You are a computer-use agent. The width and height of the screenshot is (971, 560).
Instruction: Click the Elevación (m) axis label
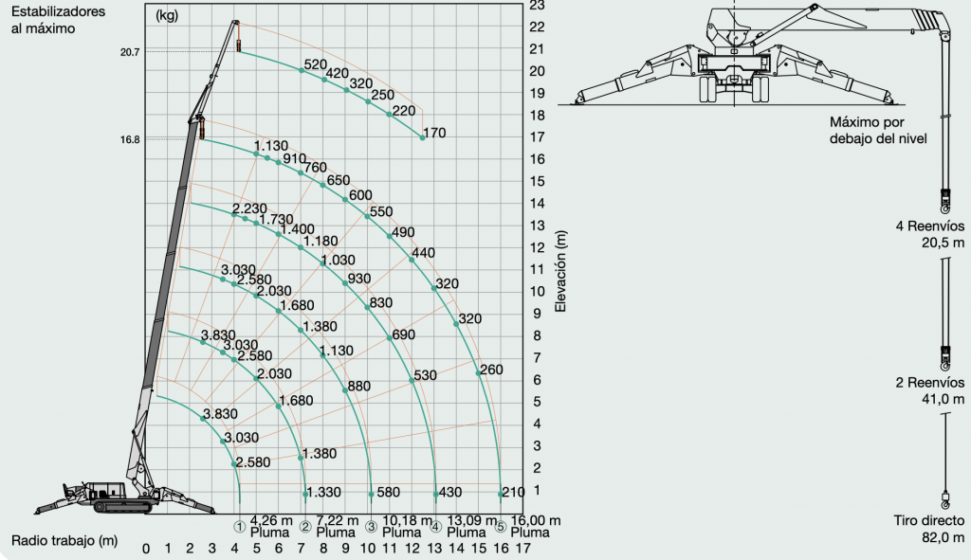[x=560, y=271]
